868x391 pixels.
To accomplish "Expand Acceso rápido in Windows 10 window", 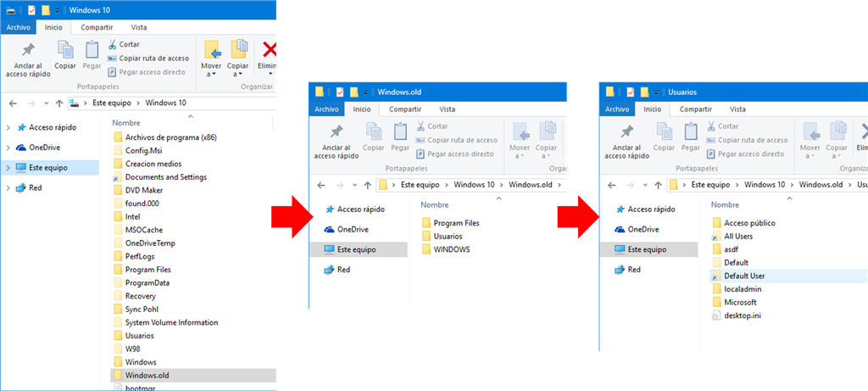I will coord(8,127).
